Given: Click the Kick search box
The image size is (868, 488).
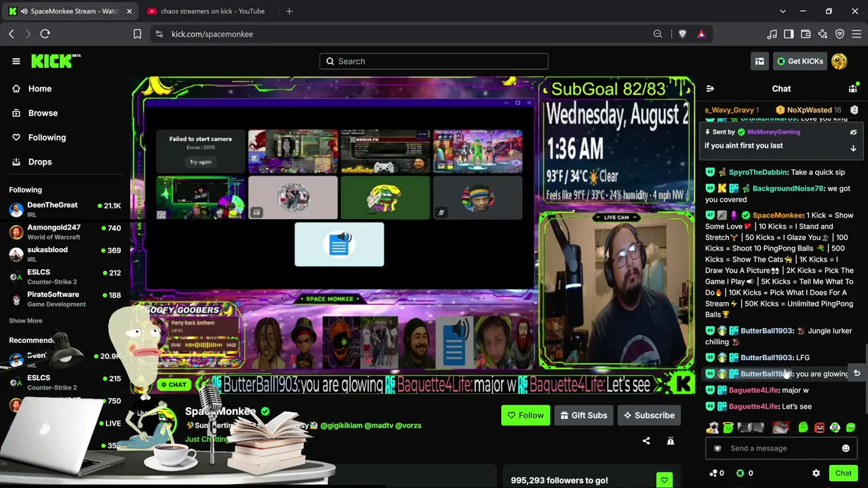Looking at the screenshot, I should [x=434, y=61].
